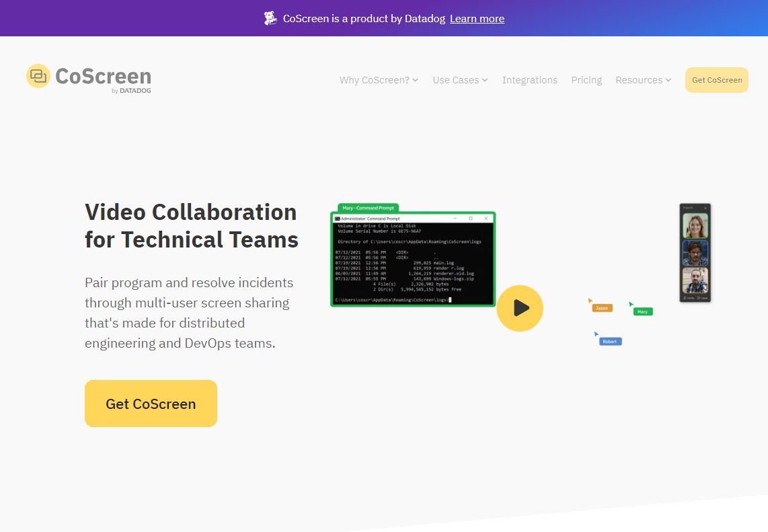The width and height of the screenshot is (768, 532).
Task: Open the Integrations page
Action: coord(529,80)
